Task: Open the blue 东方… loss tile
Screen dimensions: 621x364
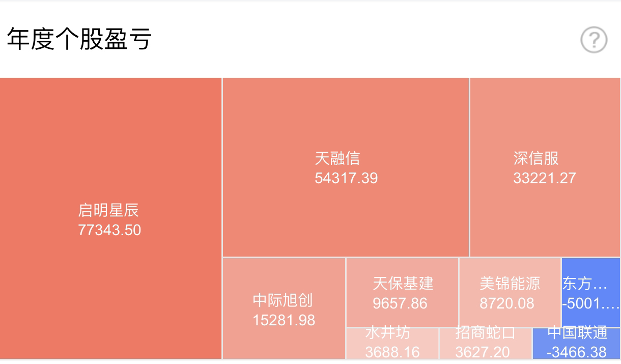Action: 591,292
